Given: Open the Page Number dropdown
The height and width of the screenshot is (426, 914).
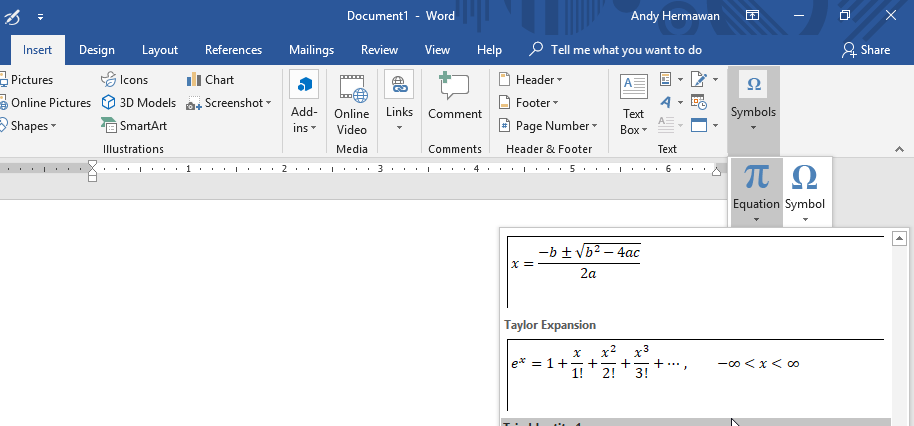Looking at the screenshot, I should (x=548, y=126).
